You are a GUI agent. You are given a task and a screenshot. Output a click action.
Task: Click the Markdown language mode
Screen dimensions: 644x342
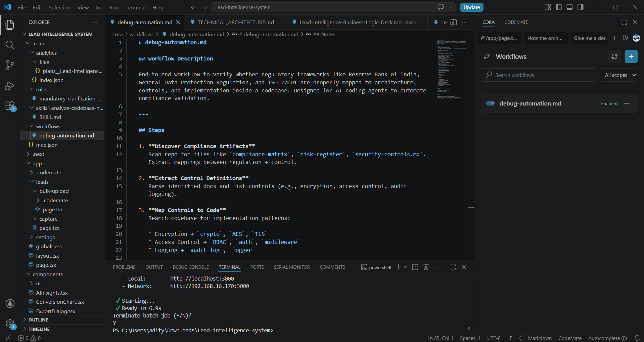point(540,338)
